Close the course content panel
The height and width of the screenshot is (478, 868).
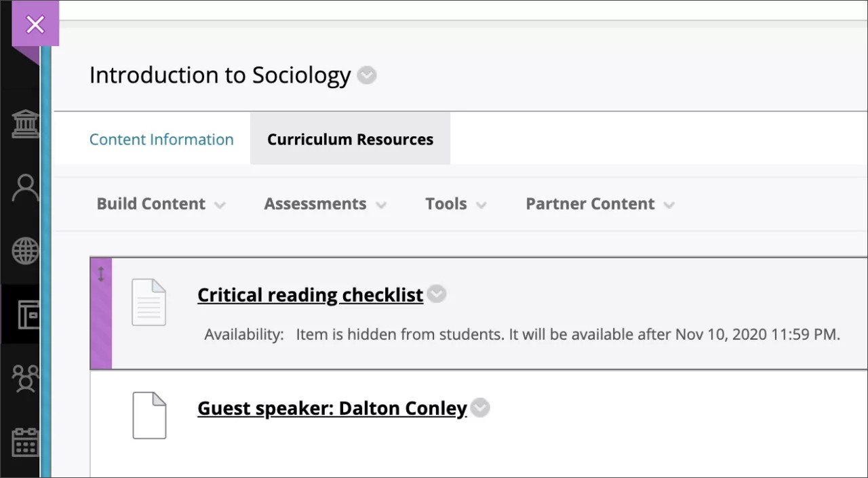coord(35,24)
